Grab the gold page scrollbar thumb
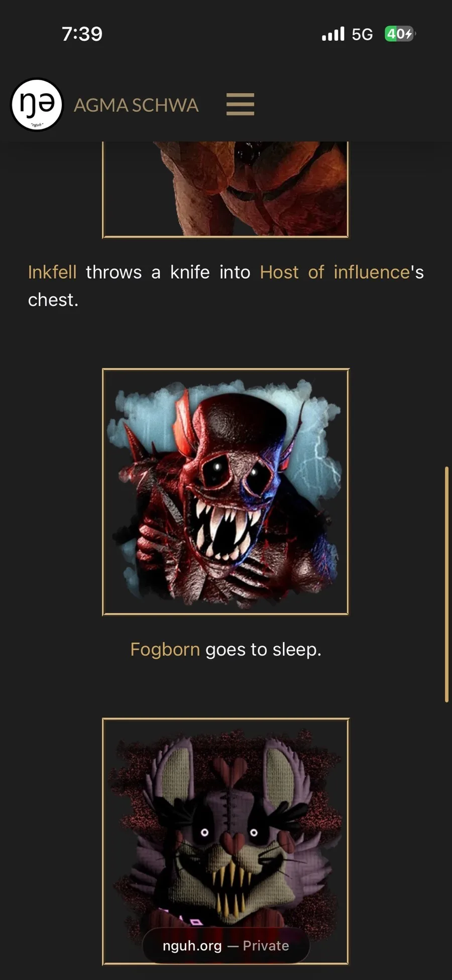The width and height of the screenshot is (452, 980). [446, 584]
